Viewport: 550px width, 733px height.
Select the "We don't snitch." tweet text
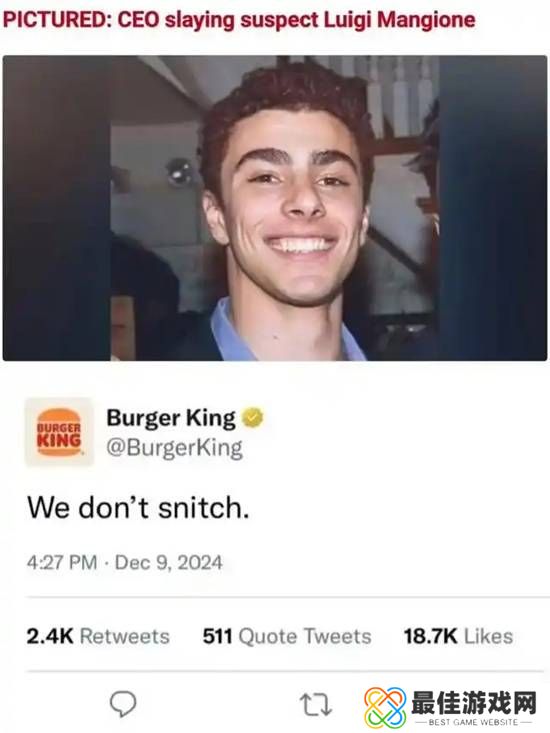click(x=138, y=508)
